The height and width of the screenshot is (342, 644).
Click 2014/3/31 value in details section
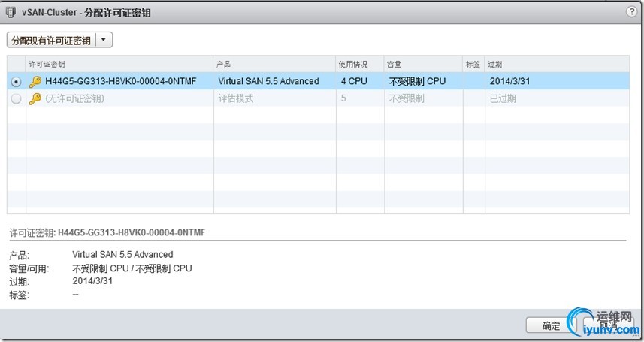coord(92,281)
